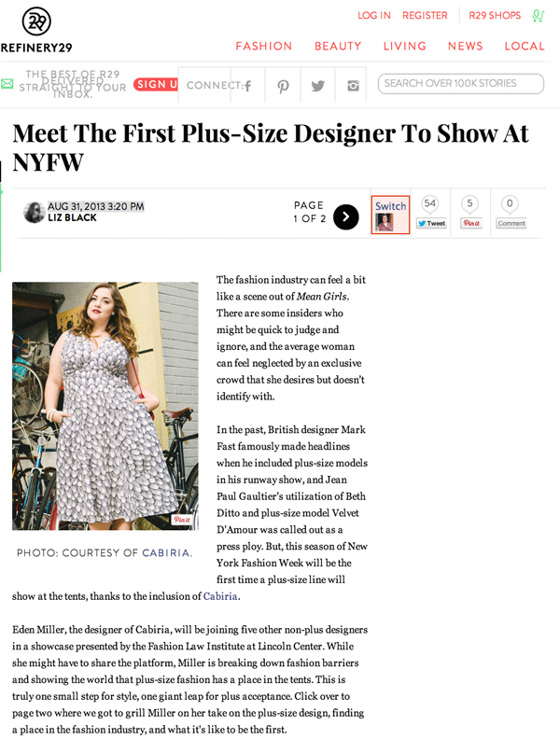560x753 pixels.
Task: Click the Switch user box
Action: (x=390, y=215)
